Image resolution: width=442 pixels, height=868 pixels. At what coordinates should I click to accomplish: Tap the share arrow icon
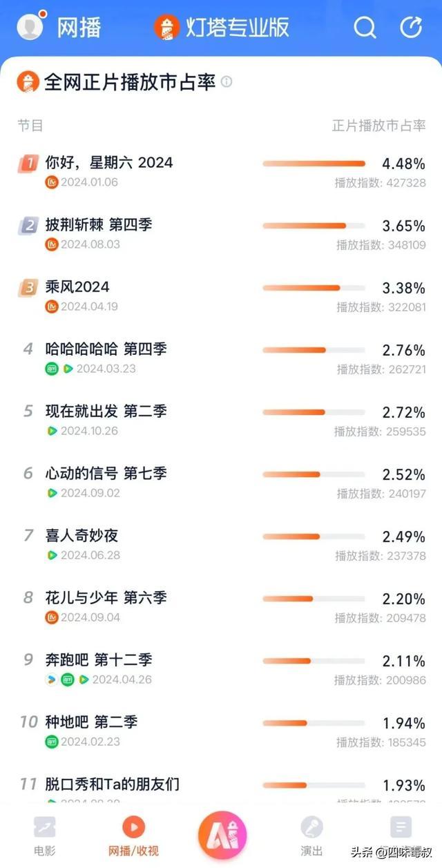pos(411,27)
